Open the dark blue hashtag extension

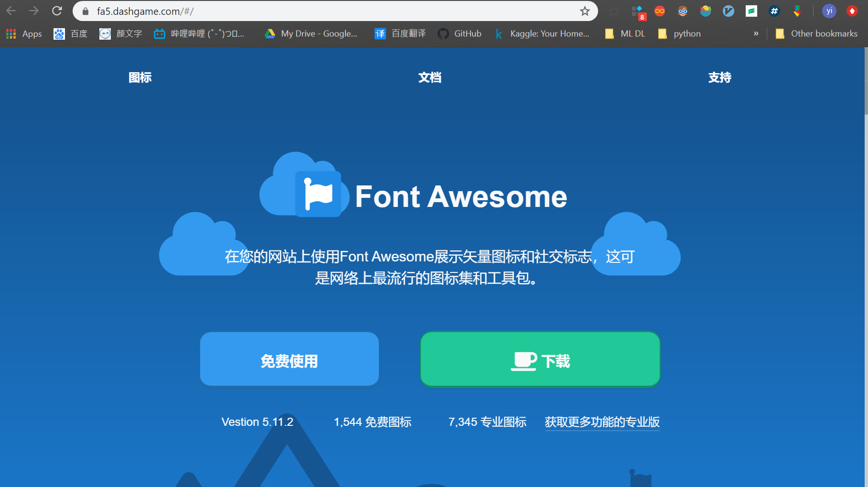point(774,11)
